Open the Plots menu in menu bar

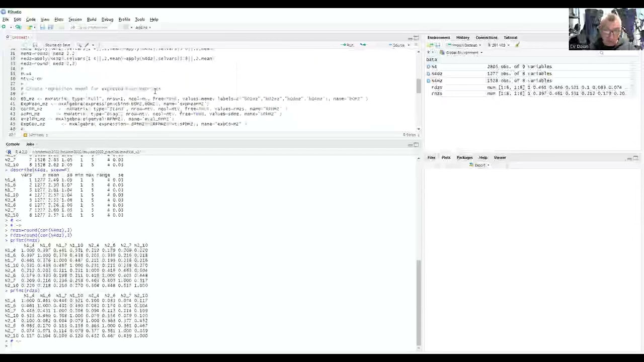pos(59,20)
